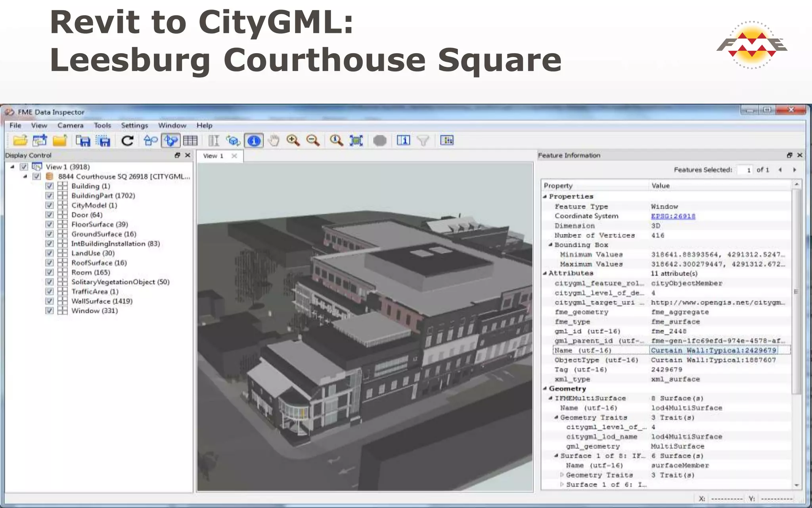
Task: Collapse the Surface 1 of 8 node
Action: (556, 456)
